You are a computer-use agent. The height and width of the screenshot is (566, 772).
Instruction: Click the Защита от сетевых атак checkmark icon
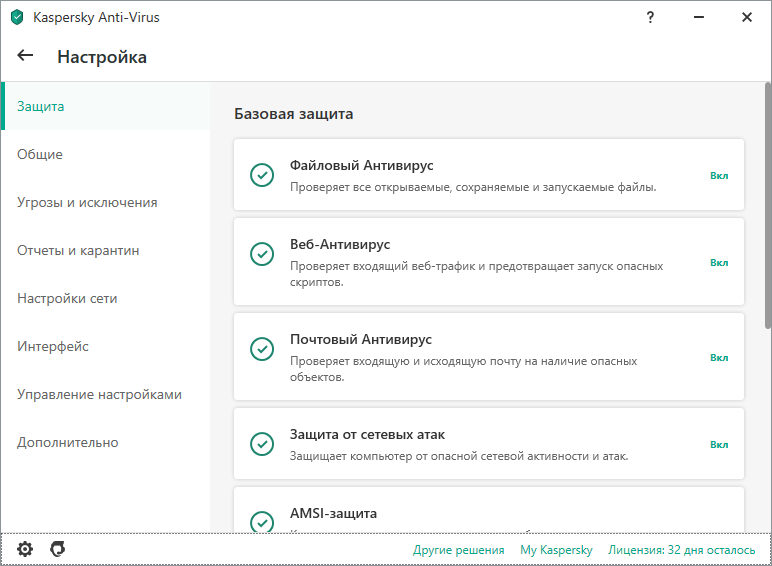pyautogui.click(x=261, y=444)
